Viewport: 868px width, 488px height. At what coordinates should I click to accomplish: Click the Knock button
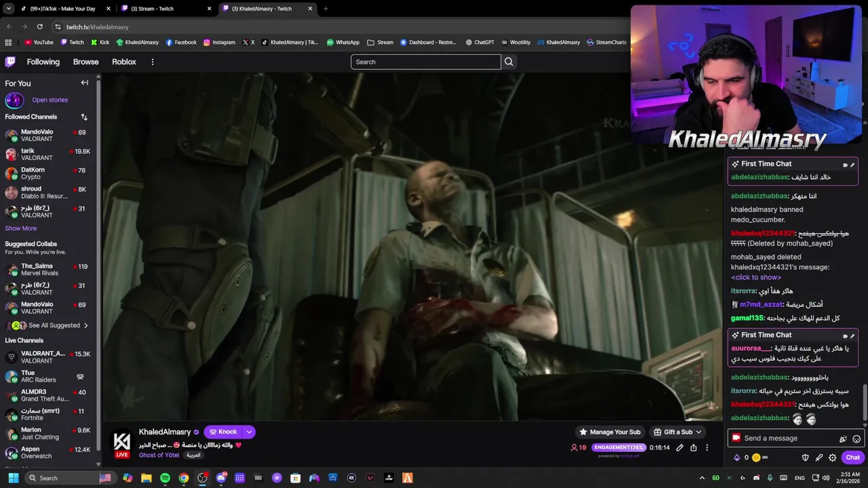[223, 432]
